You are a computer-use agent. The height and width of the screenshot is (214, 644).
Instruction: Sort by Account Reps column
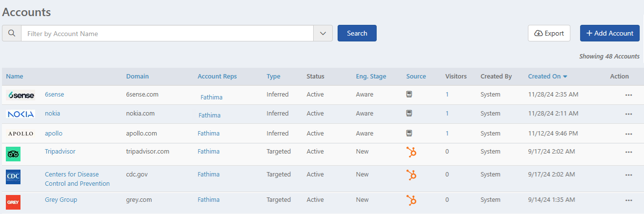pos(217,77)
